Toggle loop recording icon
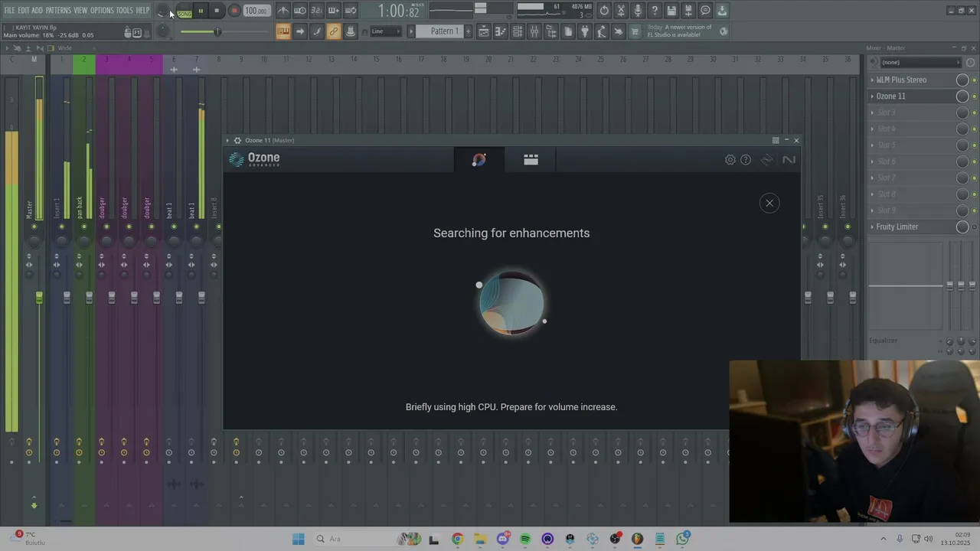Viewport: 980px width, 551px height. point(350,11)
